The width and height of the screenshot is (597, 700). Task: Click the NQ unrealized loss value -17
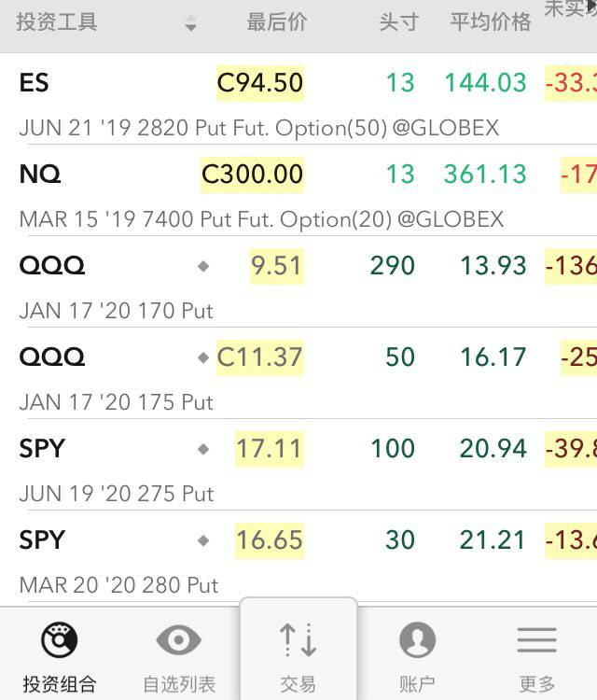578,175
